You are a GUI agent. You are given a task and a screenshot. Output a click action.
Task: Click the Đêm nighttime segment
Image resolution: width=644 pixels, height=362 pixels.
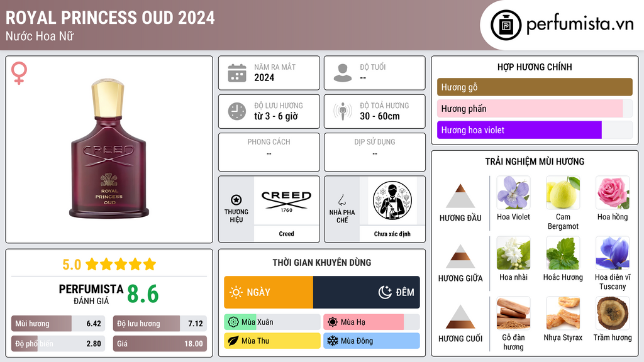coord(367,292)
